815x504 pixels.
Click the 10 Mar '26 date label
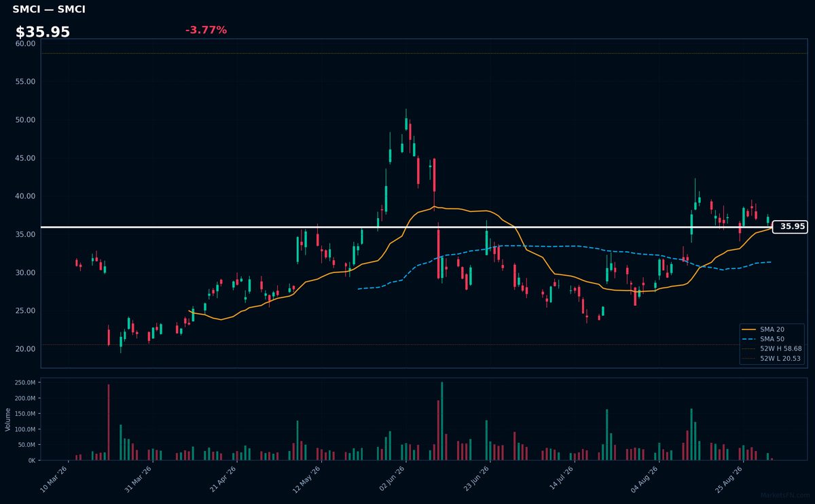coord(54,480)
